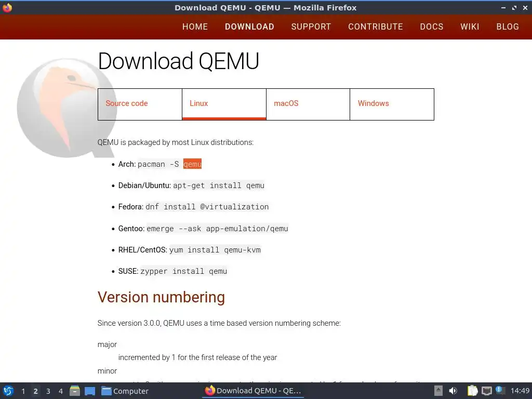Click the 'minor' definition term
532x399 pixels.
tap(107, 371)
